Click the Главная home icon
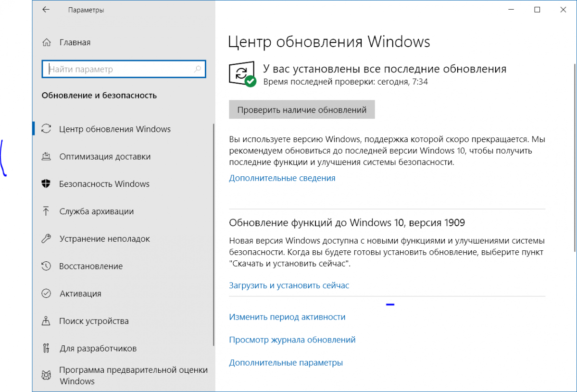The height and width of the screenshot is (392, 577). pyautogui.click(x=47, y=42)
